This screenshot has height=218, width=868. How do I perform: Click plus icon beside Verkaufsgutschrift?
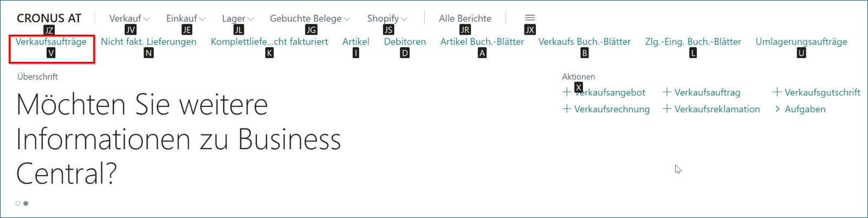pos(777,92)
